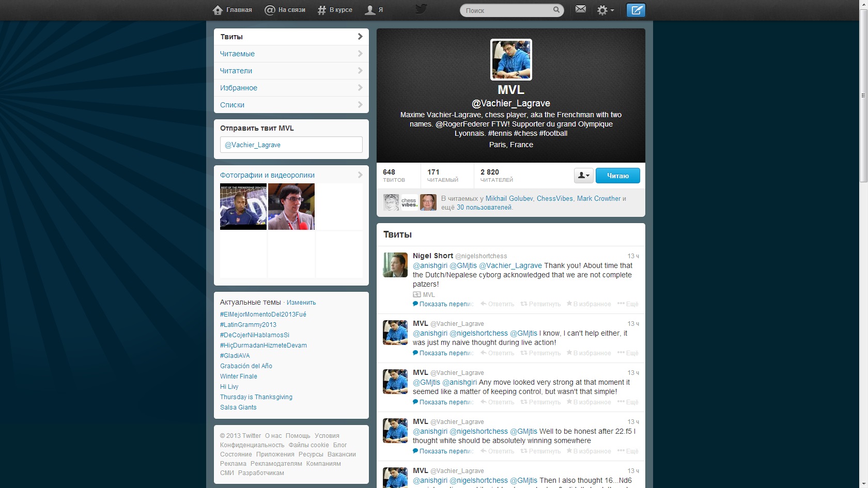
Task: Click the ChessVibes follower avatar
Action: (x=409, y=202)
